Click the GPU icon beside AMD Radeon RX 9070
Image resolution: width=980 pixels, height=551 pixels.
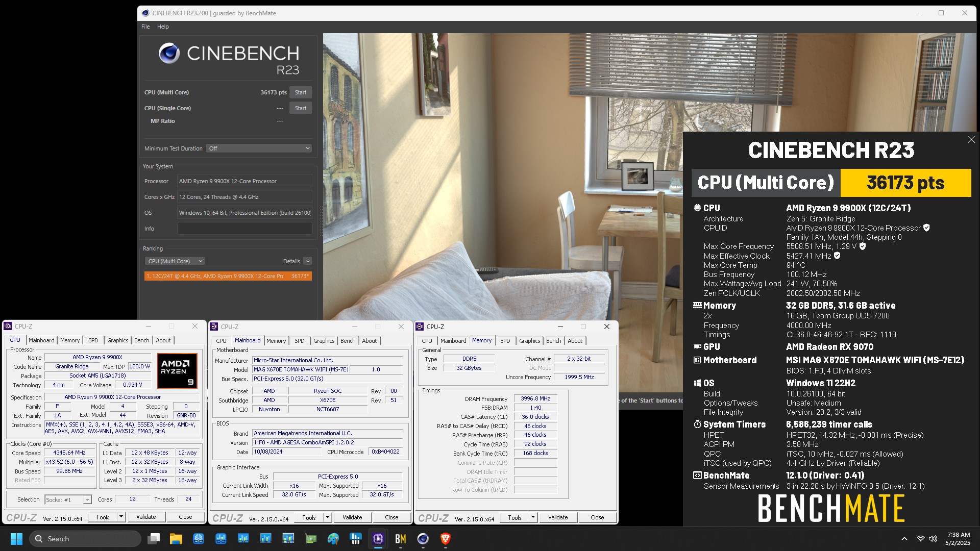(697, 347)
